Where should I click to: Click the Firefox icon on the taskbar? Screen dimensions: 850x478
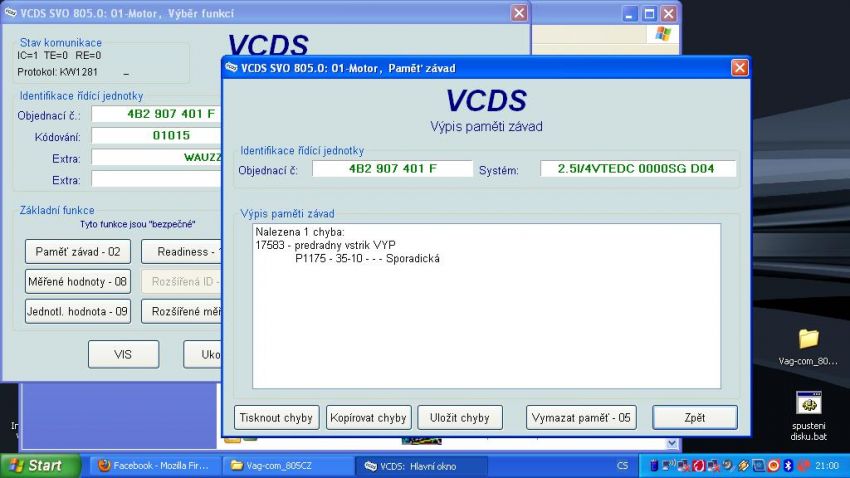pyautogui.click(x=104, y=466)
